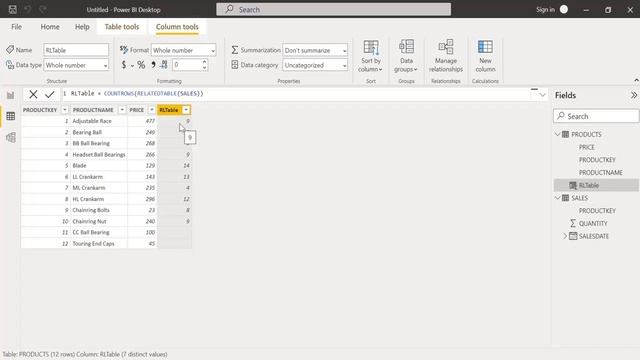Switch to Report view icon
640x360 pixels.
[x=11, y=96]
